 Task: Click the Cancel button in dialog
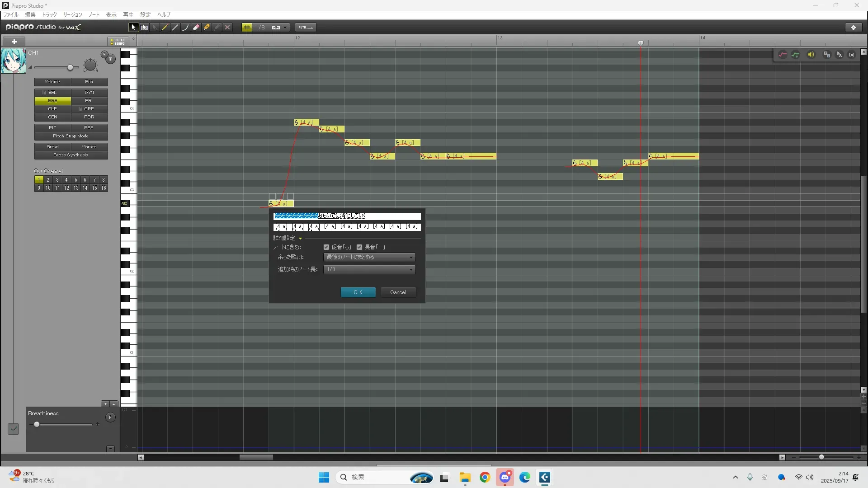coord(398,292)
